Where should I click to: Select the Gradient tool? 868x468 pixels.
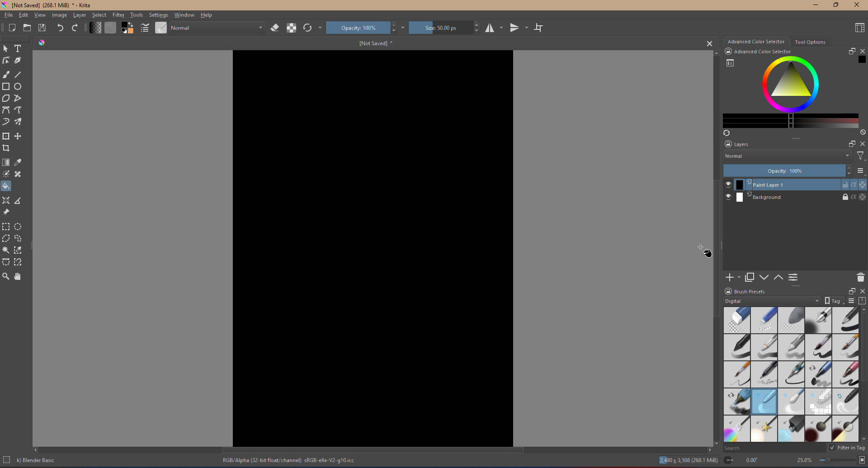tap(6, 162)
